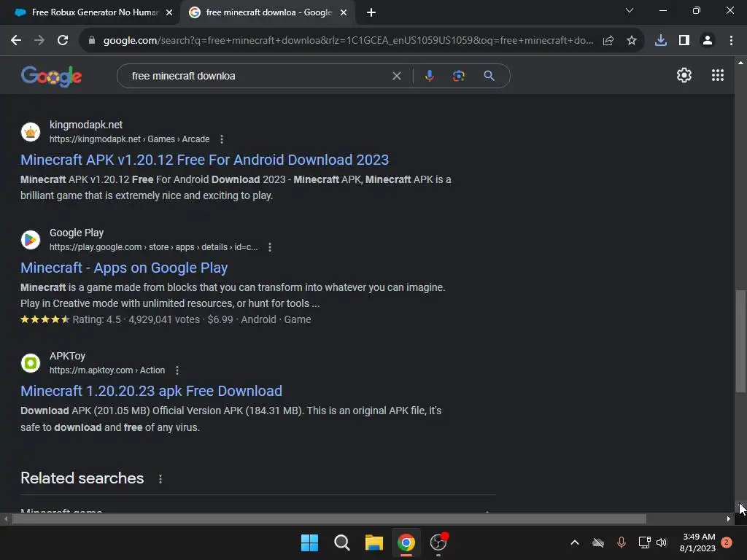This screenshot has width=747, height=560.
Task: Close the free minecraft downloa tab
Action: 344,12
